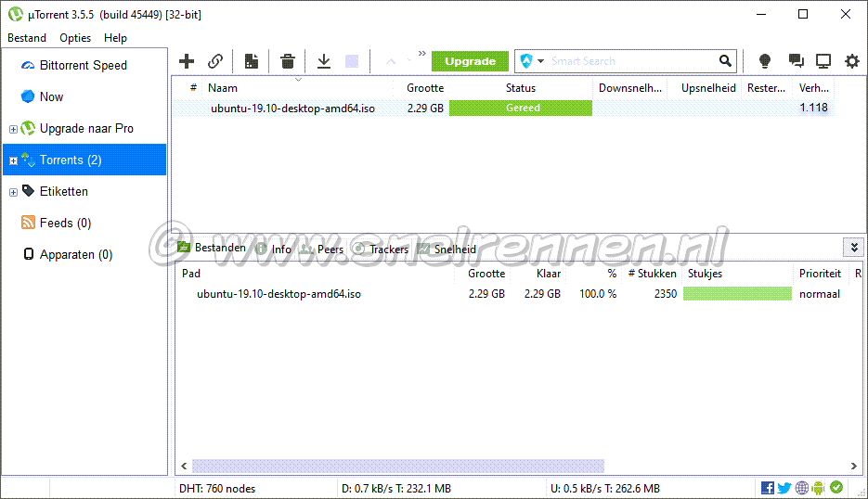Sort torrents by the Status column
Viewport: 868px width, 499px height.
[x=521, y=88]
